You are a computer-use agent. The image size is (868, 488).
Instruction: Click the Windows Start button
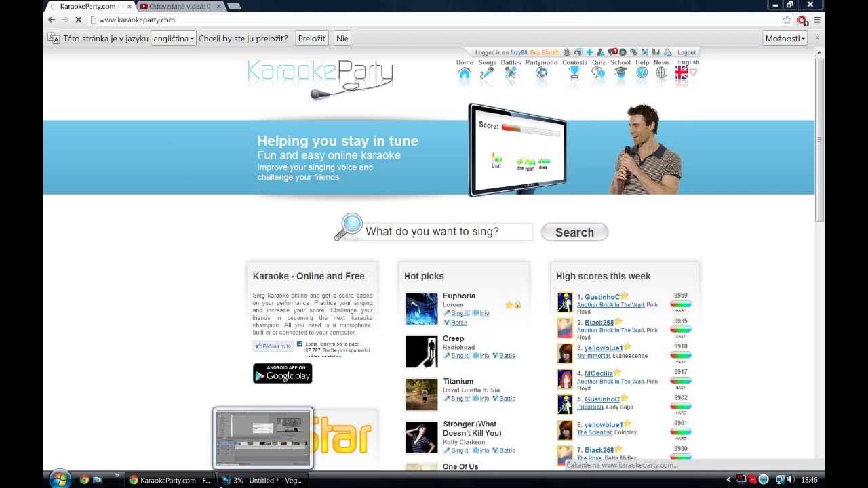[60, 479]
